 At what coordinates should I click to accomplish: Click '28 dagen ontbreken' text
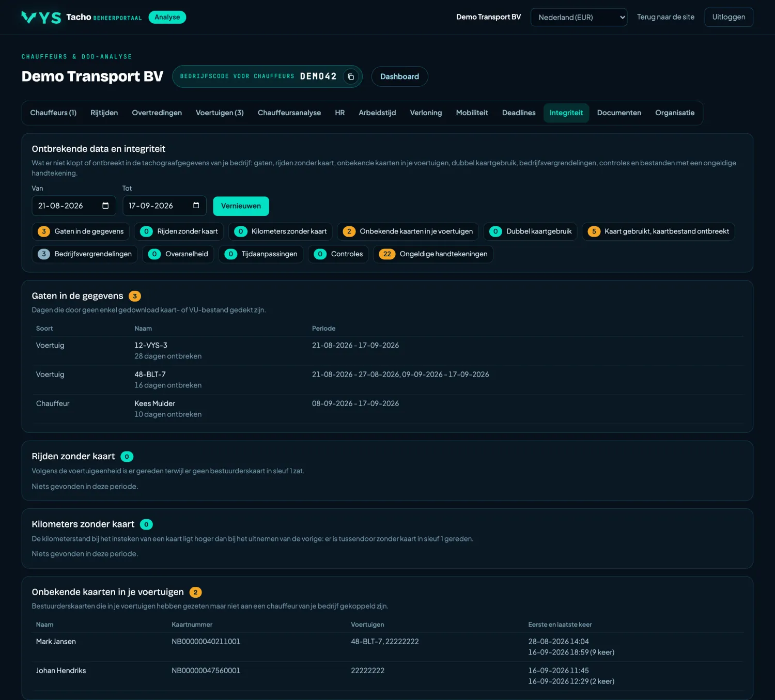(x=168, y=356)
